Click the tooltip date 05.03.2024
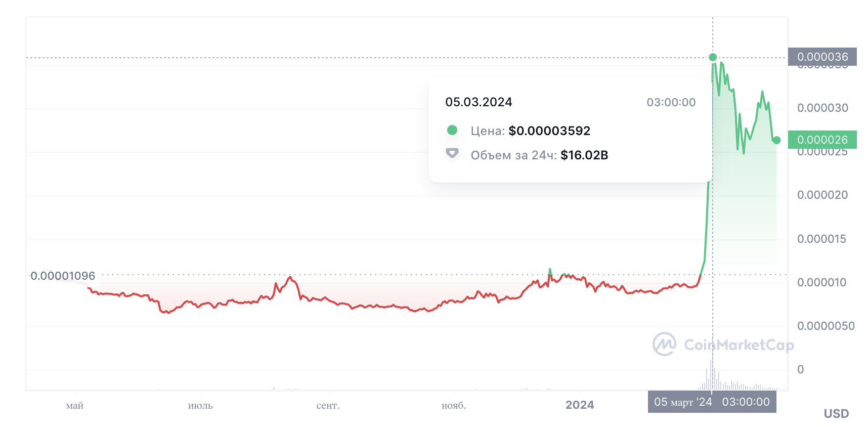Screen dimensions: 868x427 click(479, 102)
